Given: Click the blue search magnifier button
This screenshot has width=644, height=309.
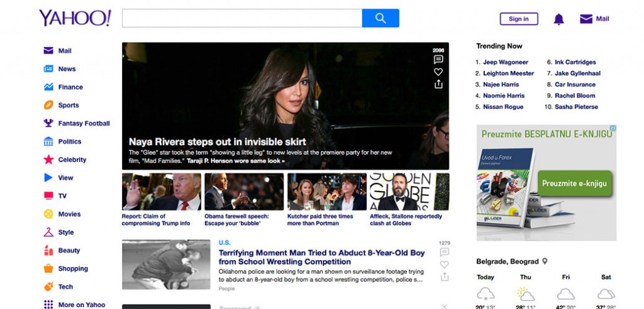Looking at the screenshot, I should 380,18.
